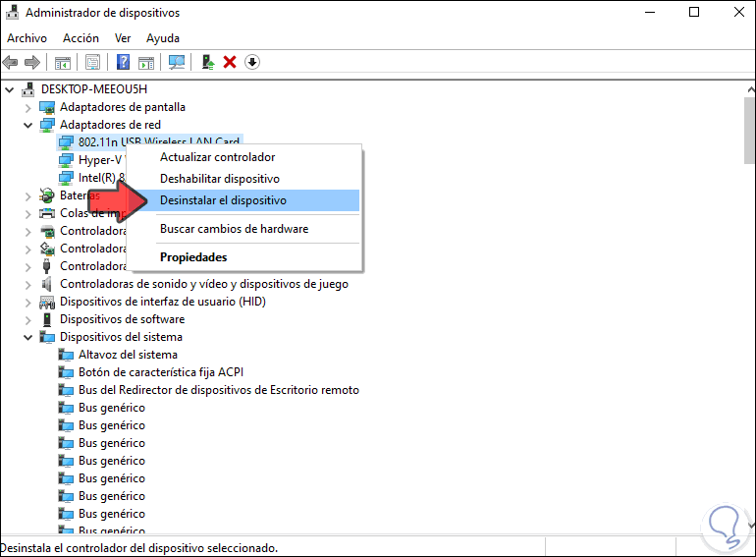Screen dimensions: 756x557
Task: Expand the Baterías node
Action: click(27, 196)
